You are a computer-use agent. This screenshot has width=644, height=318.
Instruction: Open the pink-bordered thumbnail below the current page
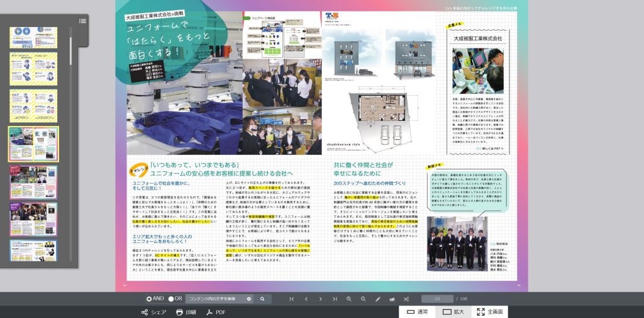pos(33,182)
